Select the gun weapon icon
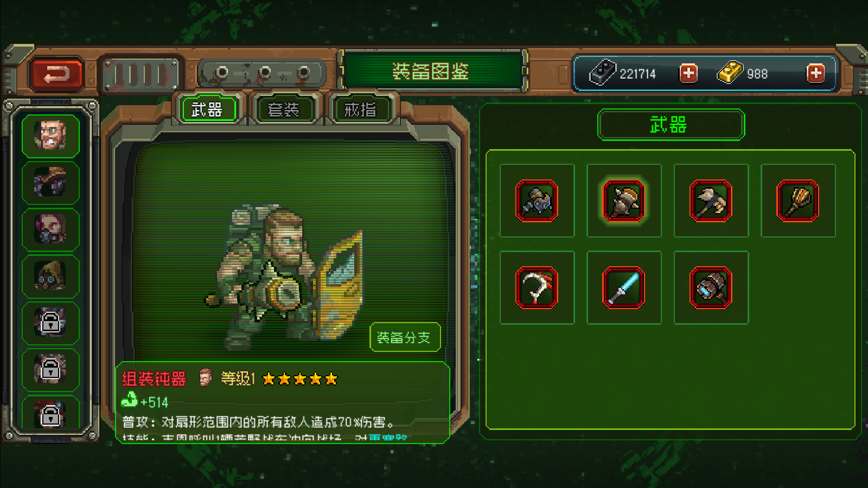The height and width of the screenshot is (488, 868). click(x=537, y=201)
